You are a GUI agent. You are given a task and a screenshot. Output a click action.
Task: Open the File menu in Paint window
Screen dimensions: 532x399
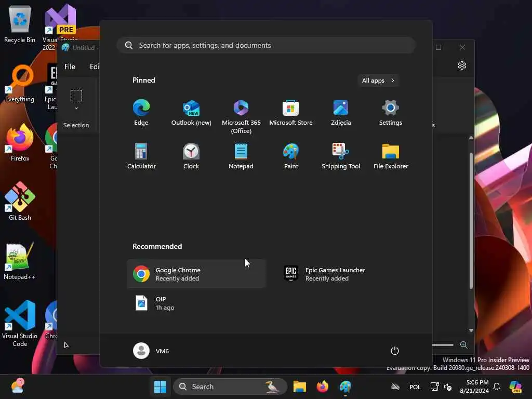pos(70,66)
